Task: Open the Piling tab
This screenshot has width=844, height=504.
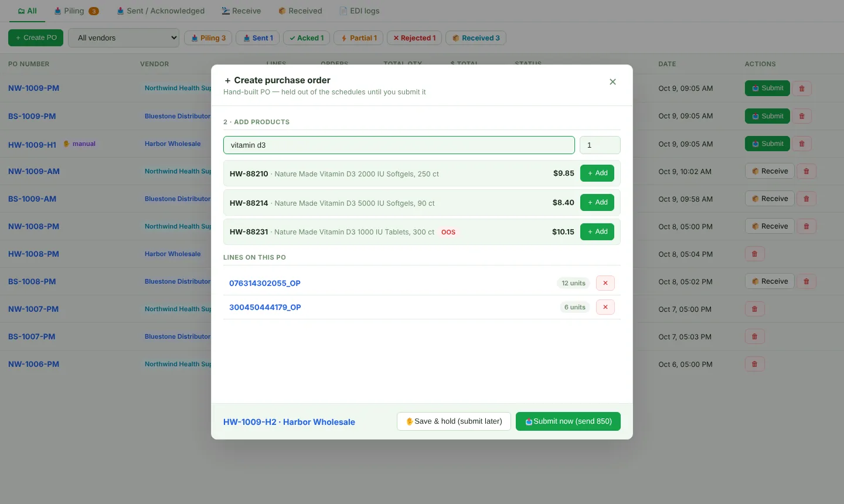Action: click(76, 11)
